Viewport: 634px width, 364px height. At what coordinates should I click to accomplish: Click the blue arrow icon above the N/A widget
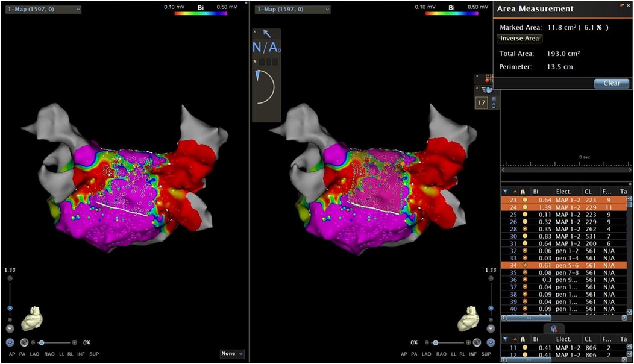pos(267,33)
